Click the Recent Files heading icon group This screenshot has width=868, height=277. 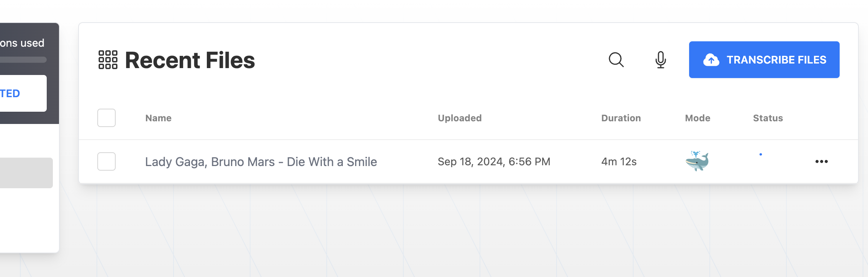(x=108, y=60)
